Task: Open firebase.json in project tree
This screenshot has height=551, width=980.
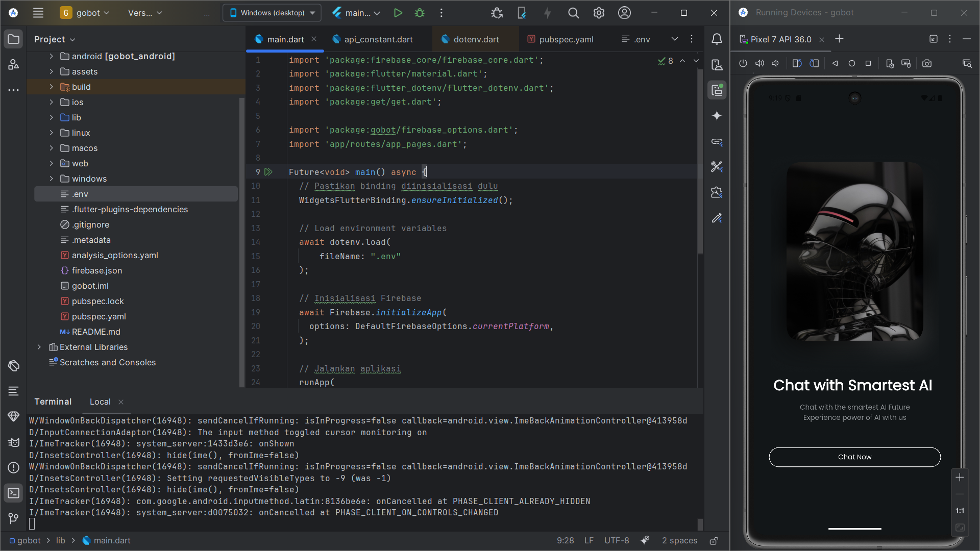Action: [x=97, y=270]
